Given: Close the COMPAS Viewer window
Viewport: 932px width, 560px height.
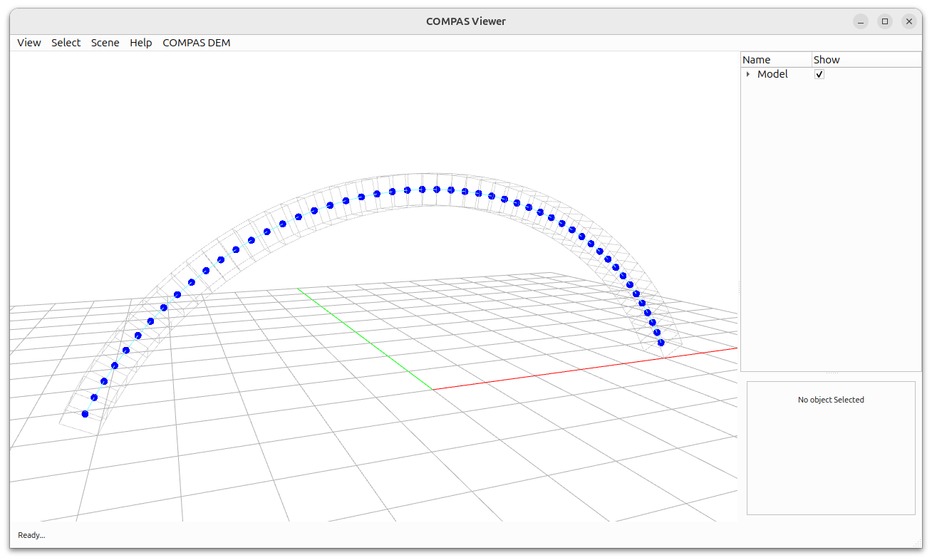Looking at the screenshot, I should (x=909, y=21).
